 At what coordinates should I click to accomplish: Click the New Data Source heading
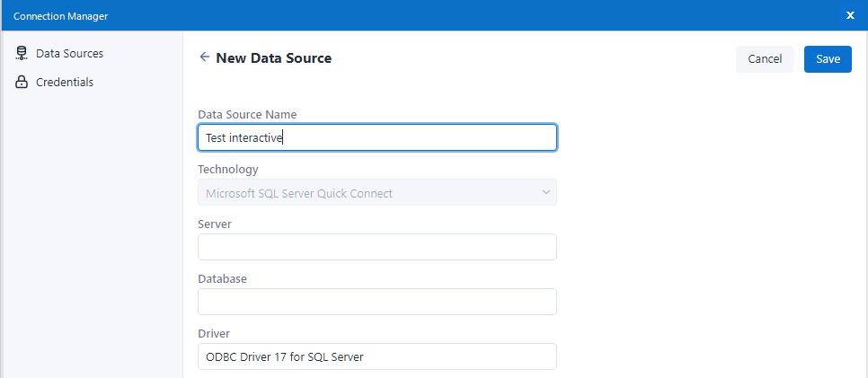(x=273, y=58)
